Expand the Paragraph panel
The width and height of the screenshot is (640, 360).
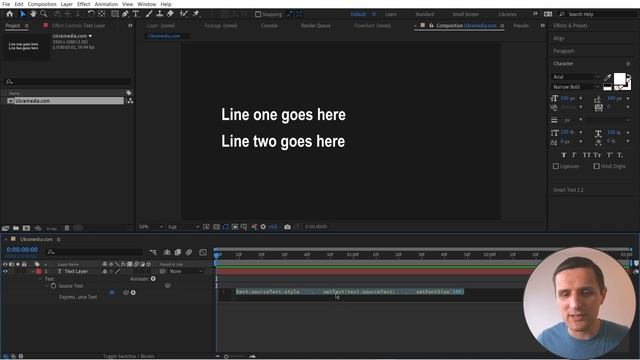[564, 51]
